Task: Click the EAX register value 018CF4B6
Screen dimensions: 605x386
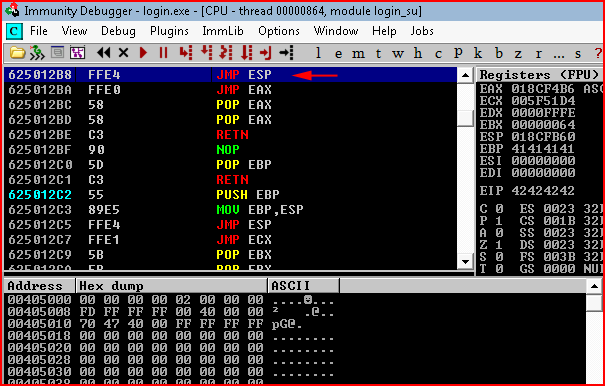Action: click(543, 89)
